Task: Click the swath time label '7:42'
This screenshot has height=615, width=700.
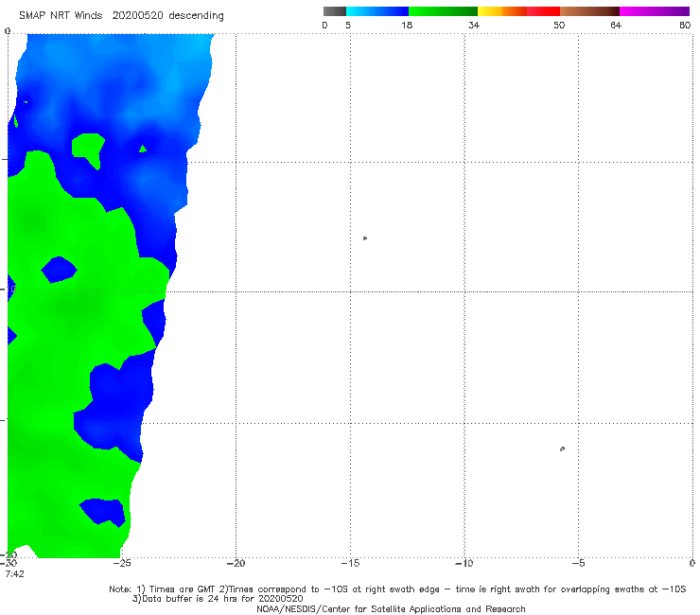Action: 15,573
